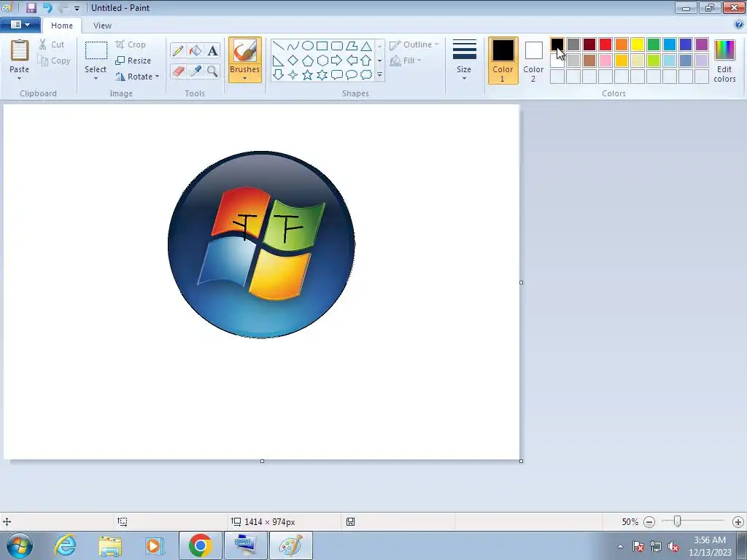Choose the Hexagon shape
Image resolution: width=747 pixels, height=560 pixels.
(322, 61)
